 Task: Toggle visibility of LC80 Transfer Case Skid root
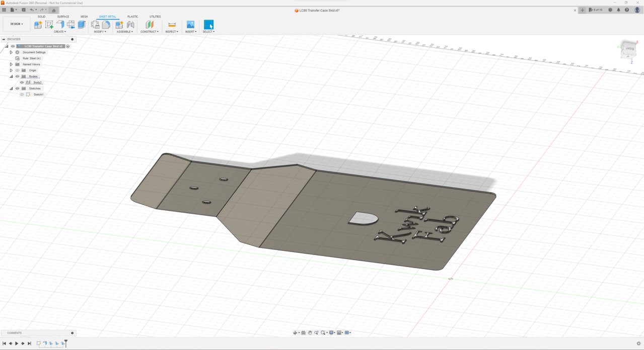tap(13, 46)
